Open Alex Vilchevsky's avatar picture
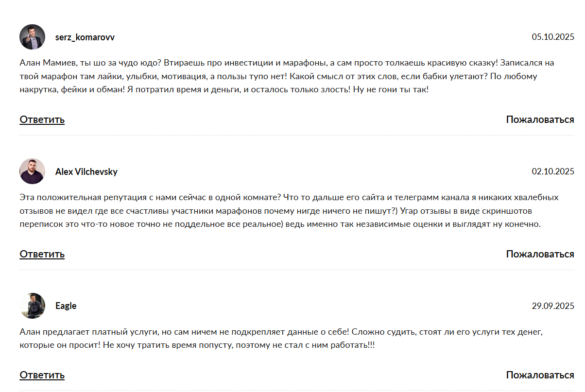Image resolution: width=585 pixels, height=392 pixels. 32,171
